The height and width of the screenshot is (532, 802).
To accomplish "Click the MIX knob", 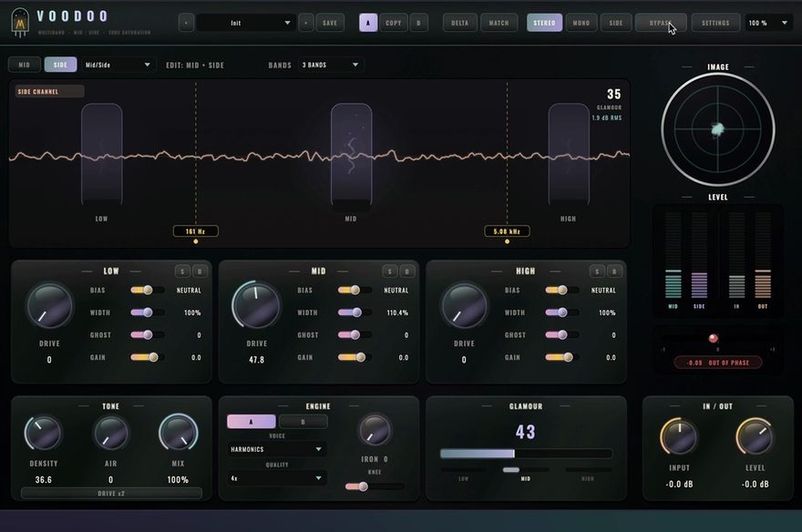I will (178, 433).
